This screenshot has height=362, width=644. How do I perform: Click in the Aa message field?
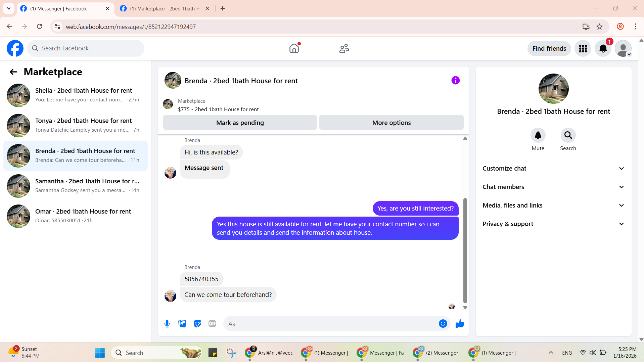[x=331, y=324]
